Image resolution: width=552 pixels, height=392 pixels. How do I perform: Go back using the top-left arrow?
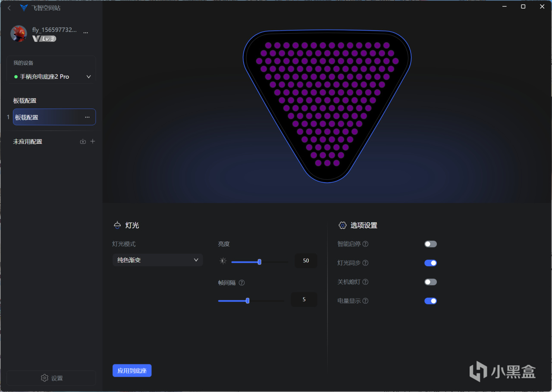tap(9, 8)
